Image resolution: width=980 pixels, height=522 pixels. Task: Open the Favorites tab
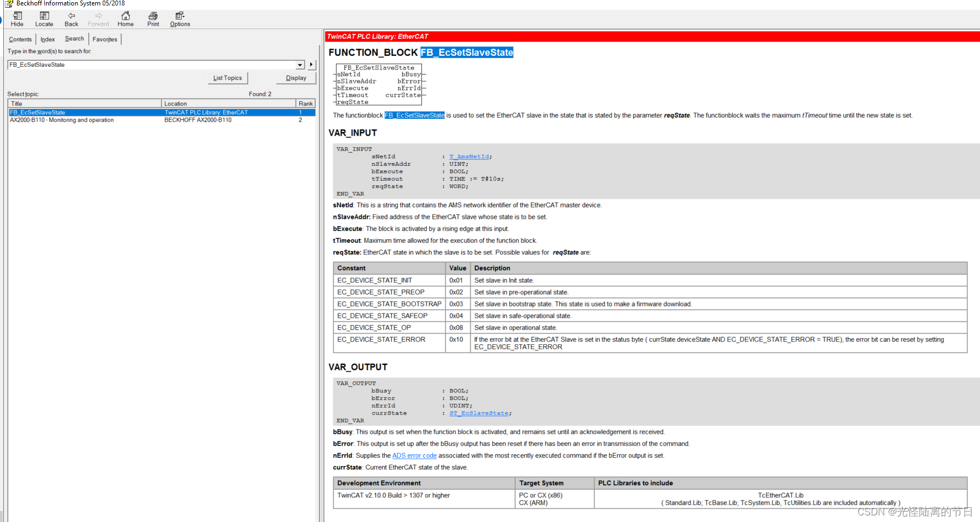105,39
